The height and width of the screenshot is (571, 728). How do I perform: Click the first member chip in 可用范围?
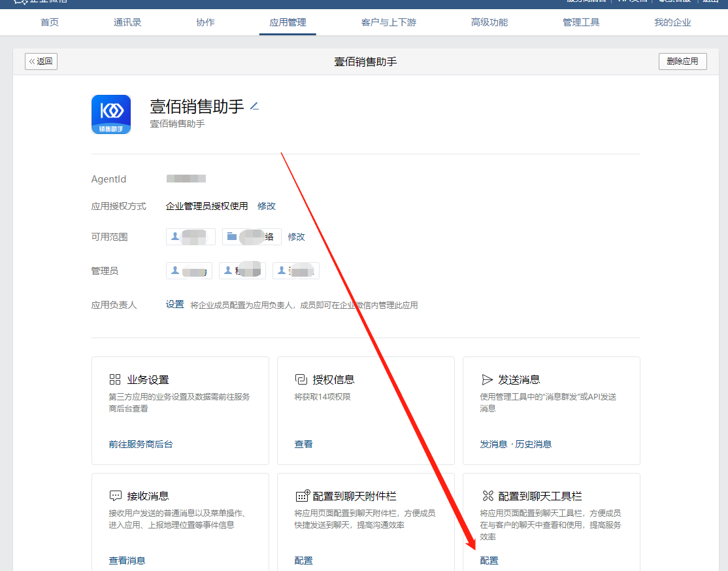(x=191, y=237)
